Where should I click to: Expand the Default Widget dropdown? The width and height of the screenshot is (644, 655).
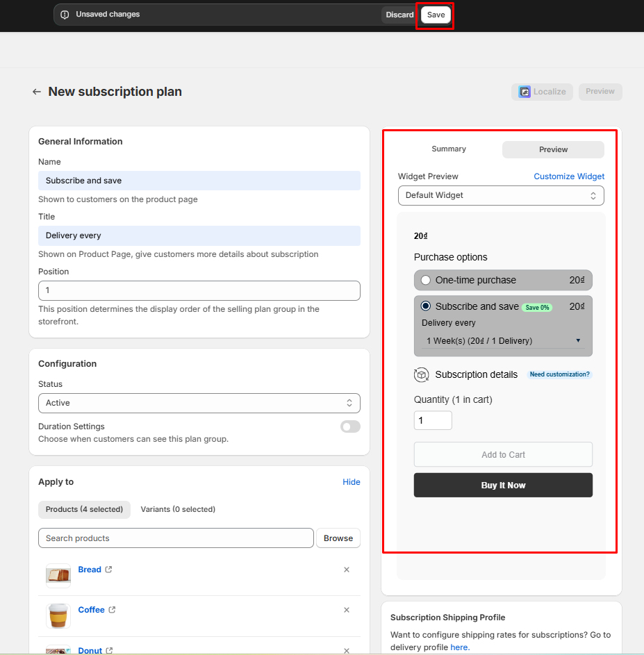point(501,195)
